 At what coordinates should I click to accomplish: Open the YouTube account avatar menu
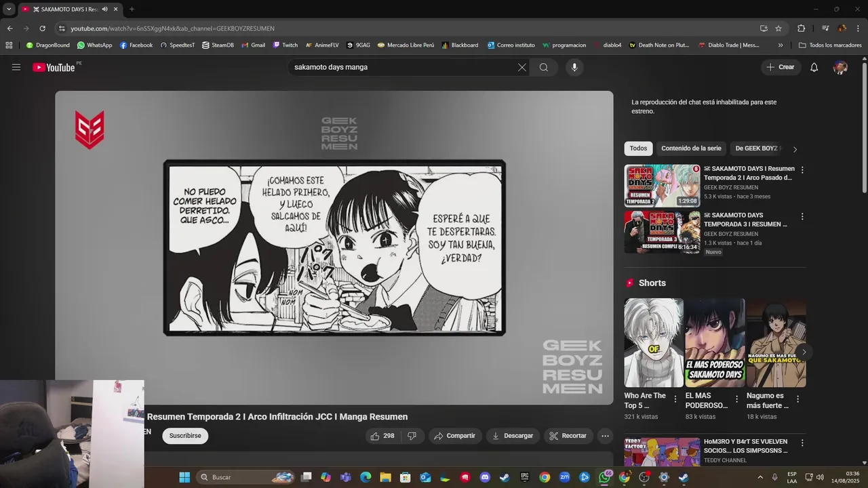(840, 67)
